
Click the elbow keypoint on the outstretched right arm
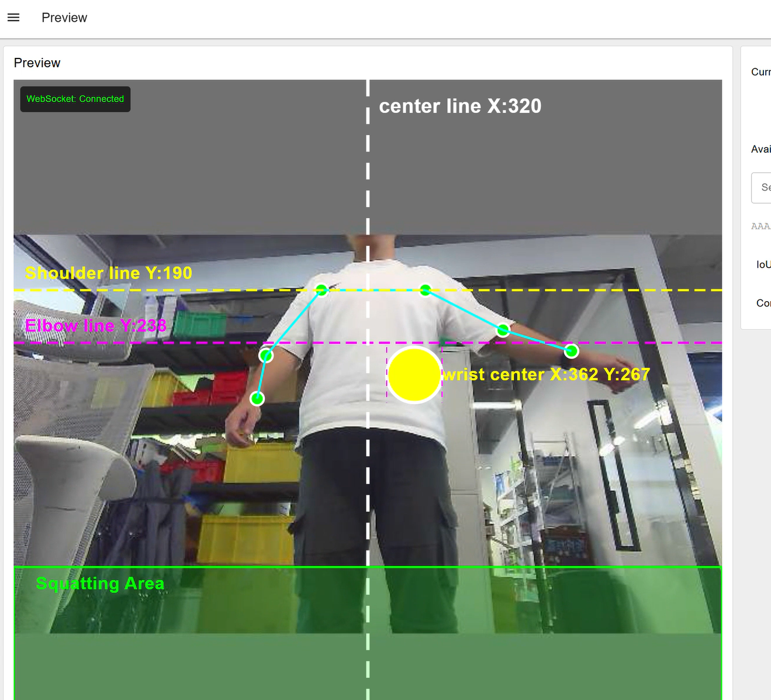(503, 330)
